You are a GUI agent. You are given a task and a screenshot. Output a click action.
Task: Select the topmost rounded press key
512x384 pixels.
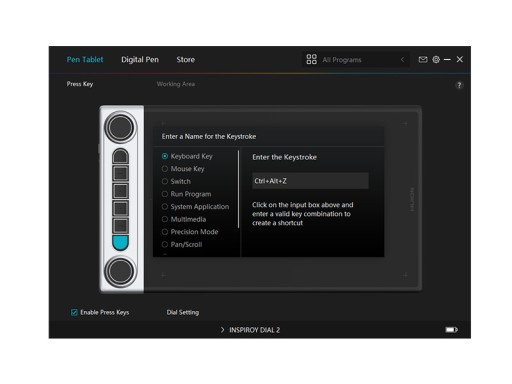120,156
